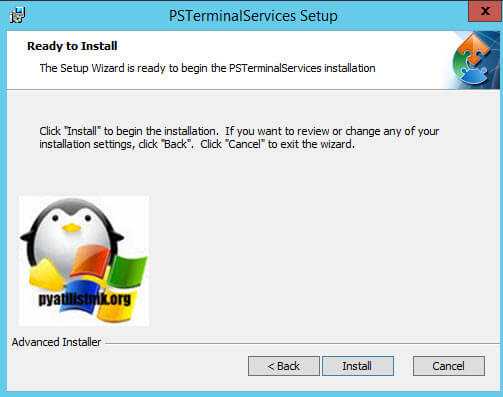Click the PSTerminalServices Setup title text
503x397 pixels.
click(253, 16)
